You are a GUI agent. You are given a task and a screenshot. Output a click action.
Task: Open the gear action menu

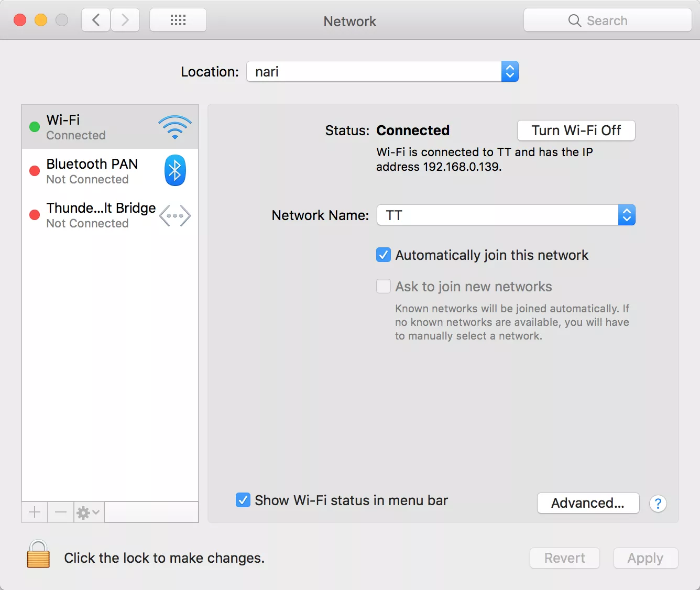click(x=89, y=512)
